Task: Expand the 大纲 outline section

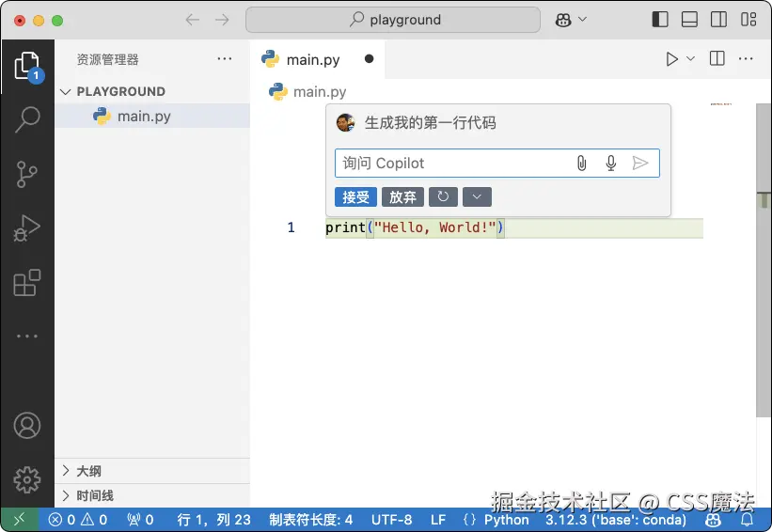Action: (152, 471)
